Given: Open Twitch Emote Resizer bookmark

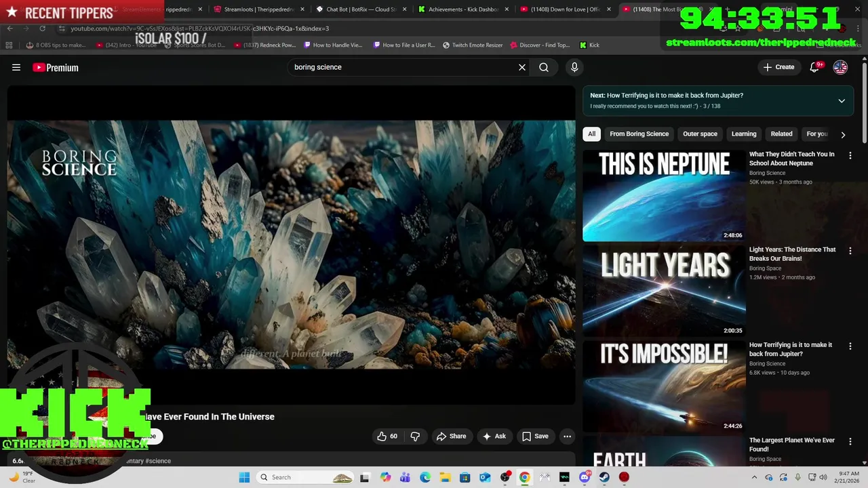Looking at the screenshot, I should pyautogui.click(x=473, y=45).
